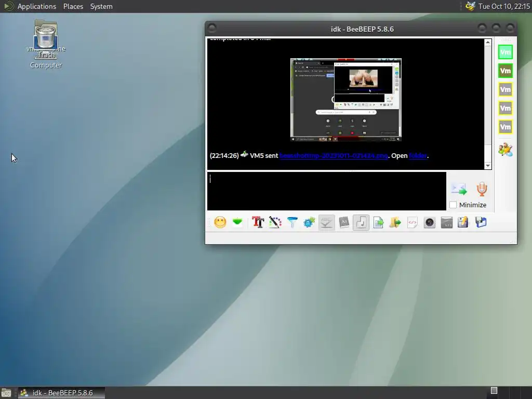
Task: Click the show desktop icon in bottom-left panel
Action: (6, 393)
